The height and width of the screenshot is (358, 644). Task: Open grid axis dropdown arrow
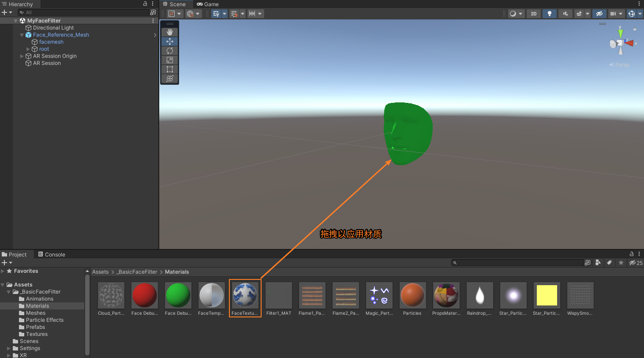point(225,14)
